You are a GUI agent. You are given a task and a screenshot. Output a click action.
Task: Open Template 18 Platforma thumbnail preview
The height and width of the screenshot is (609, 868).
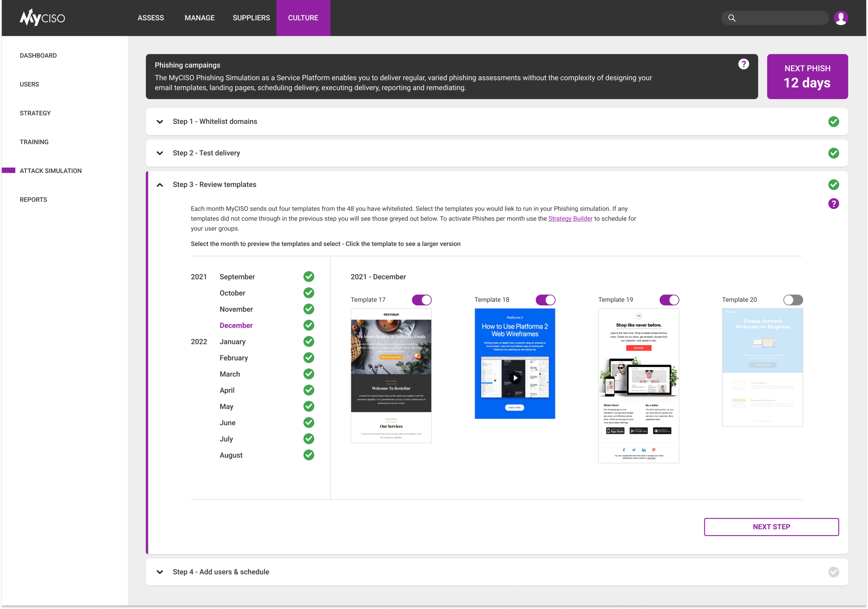point(514,363)
